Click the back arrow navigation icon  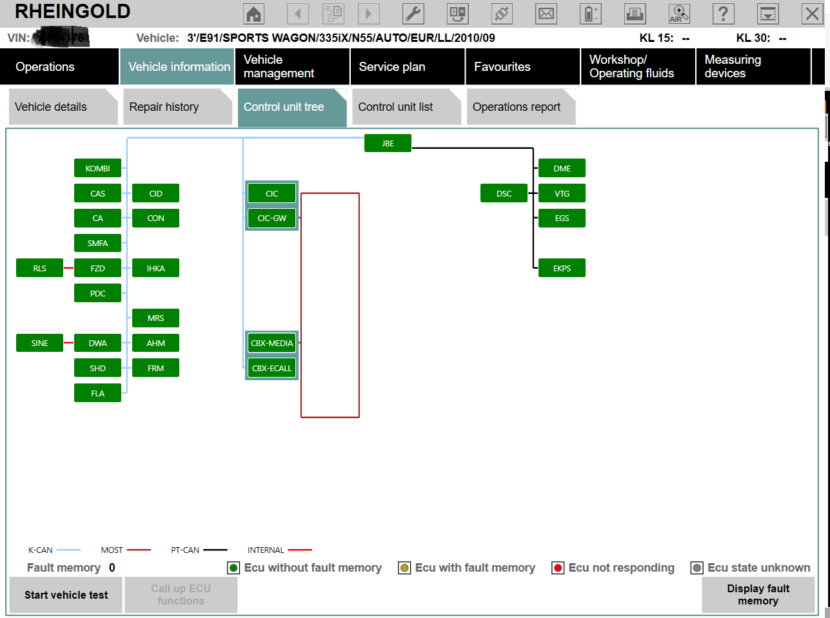pyautogui.click(x=298, y=14)
